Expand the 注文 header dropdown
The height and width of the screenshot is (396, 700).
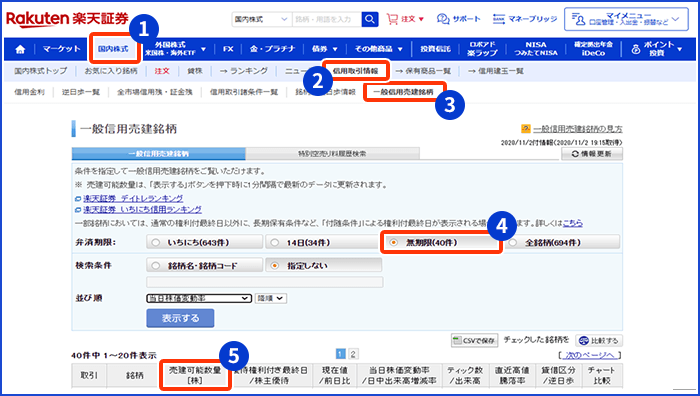421,19
